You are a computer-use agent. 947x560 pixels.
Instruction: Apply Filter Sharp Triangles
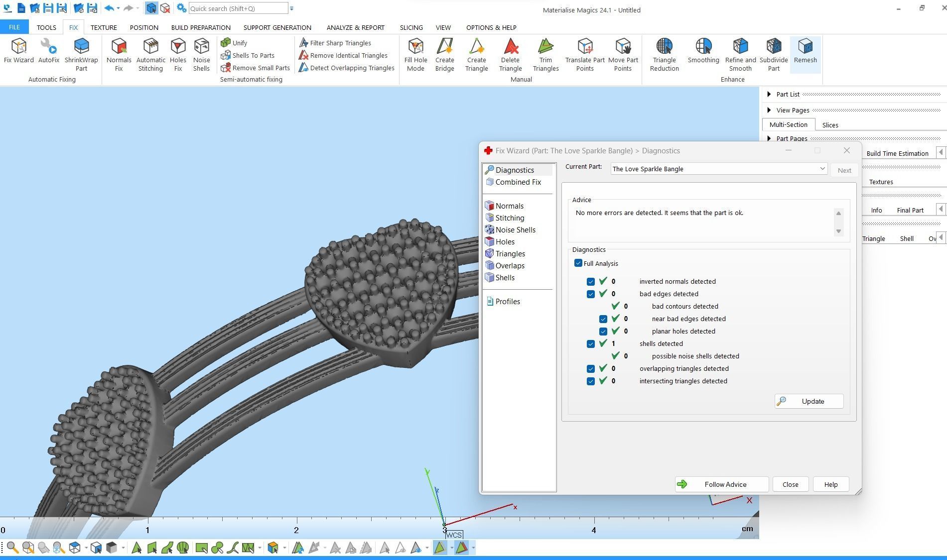click(x=335, y=43)
